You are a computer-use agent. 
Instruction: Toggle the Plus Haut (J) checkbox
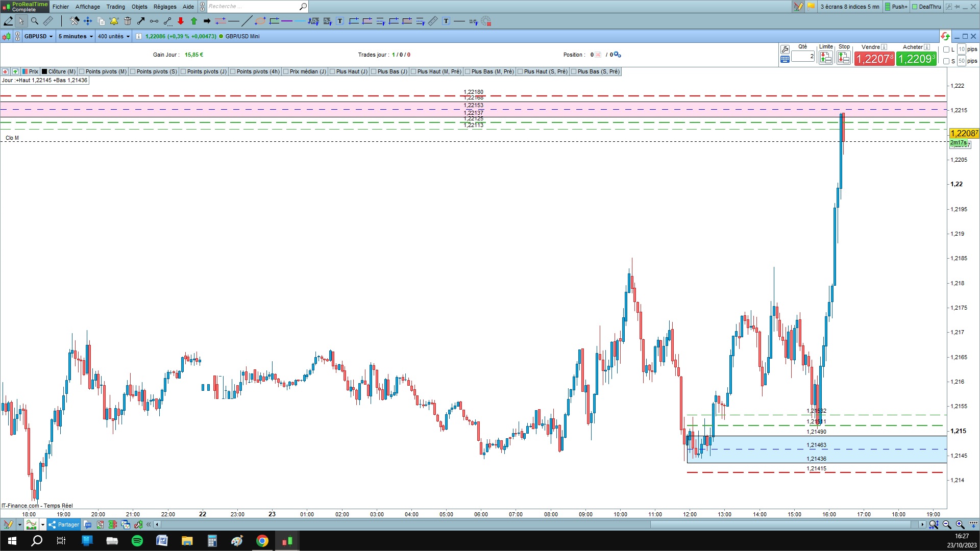[x=332, y=71]
